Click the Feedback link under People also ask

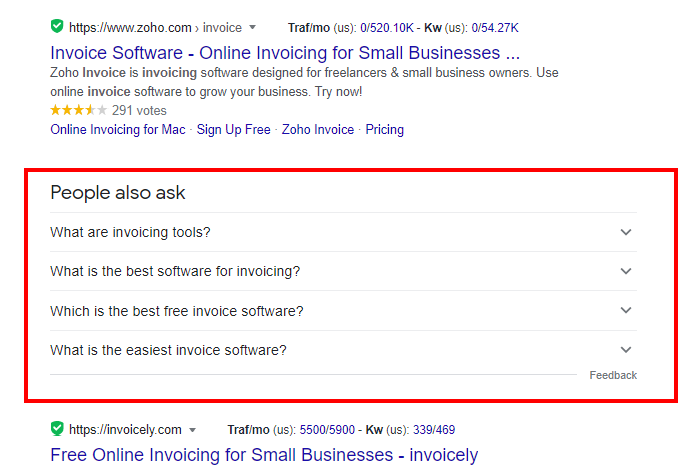coord(612,376)
